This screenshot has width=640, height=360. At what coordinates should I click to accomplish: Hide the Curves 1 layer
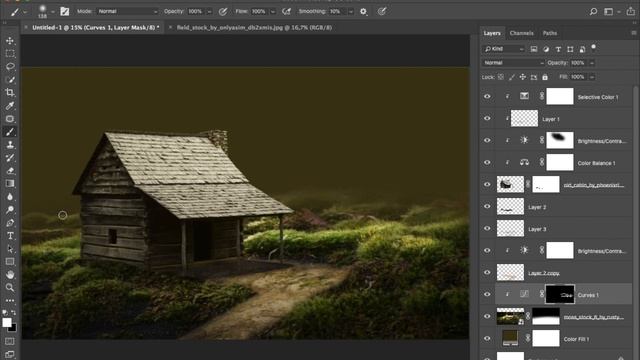pyautogui.click(x=487, y=294)
